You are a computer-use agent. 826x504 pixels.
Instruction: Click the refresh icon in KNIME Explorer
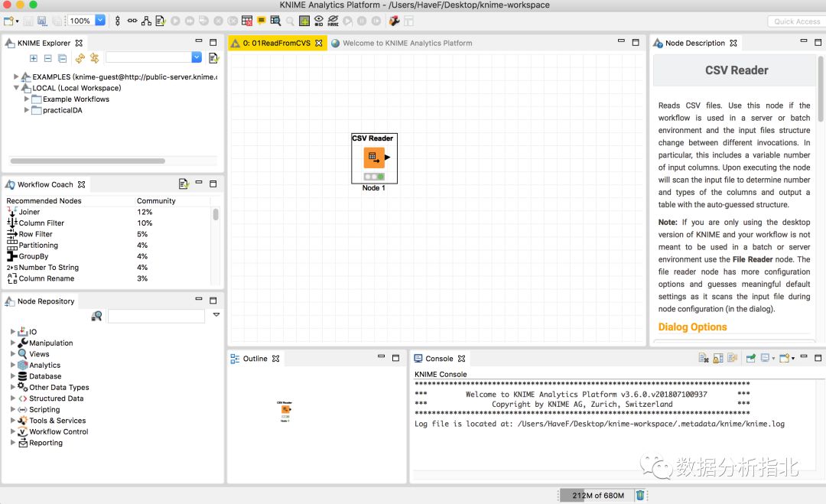pos(80,58)
